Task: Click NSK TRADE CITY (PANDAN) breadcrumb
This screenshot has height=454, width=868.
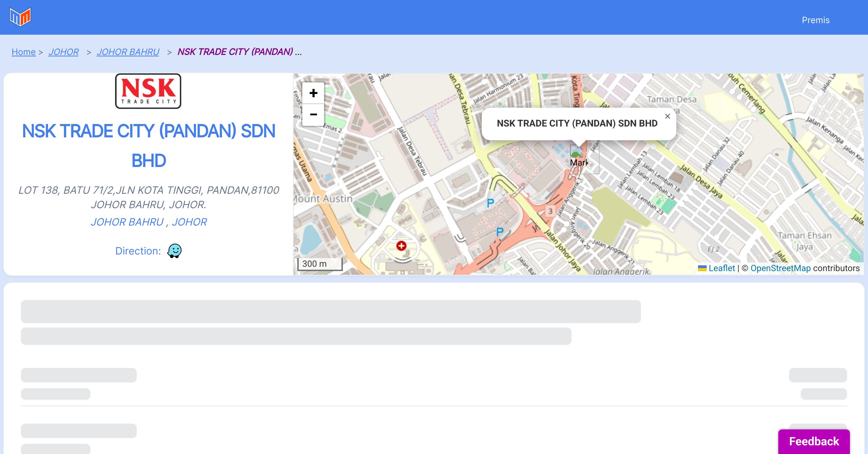Action: (235, 52)
